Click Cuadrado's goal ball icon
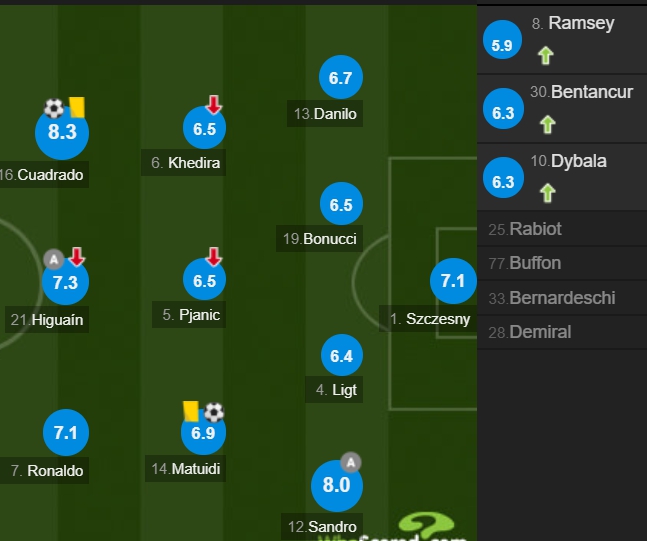647x541 pixels. click(54, 108)
